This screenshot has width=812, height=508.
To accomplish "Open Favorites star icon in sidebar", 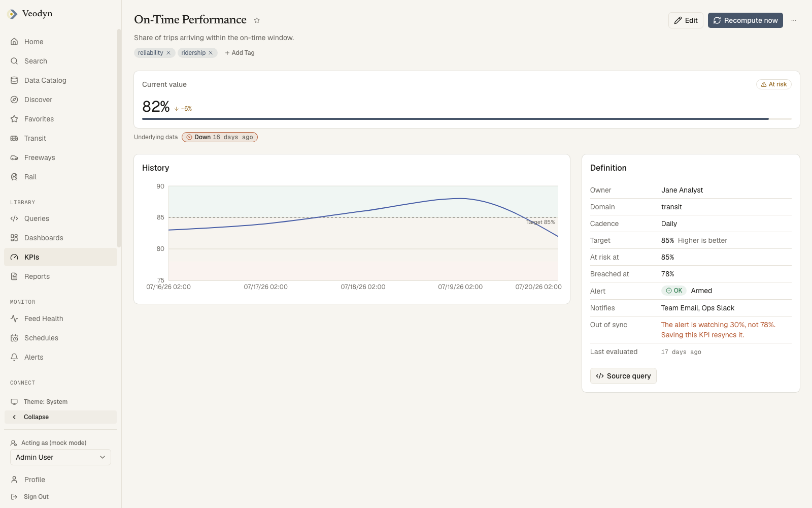I will [14, 119].
